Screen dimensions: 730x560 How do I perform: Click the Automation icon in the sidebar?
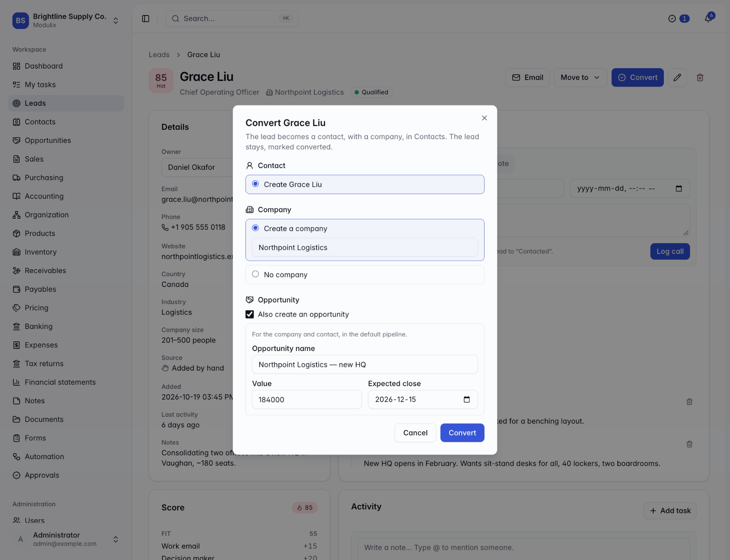coord(16,457)
